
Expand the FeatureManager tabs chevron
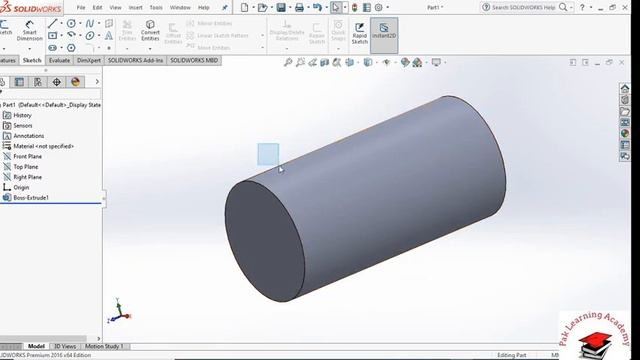[97, 82]
